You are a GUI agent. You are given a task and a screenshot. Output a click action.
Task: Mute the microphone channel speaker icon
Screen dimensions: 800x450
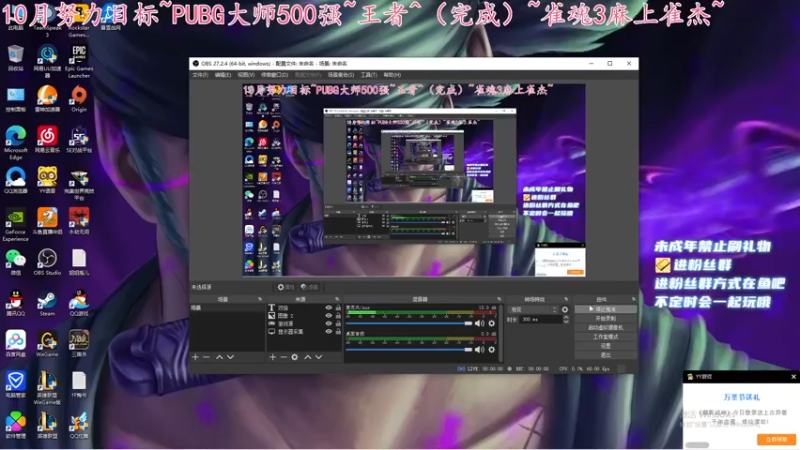click(479, 323)
